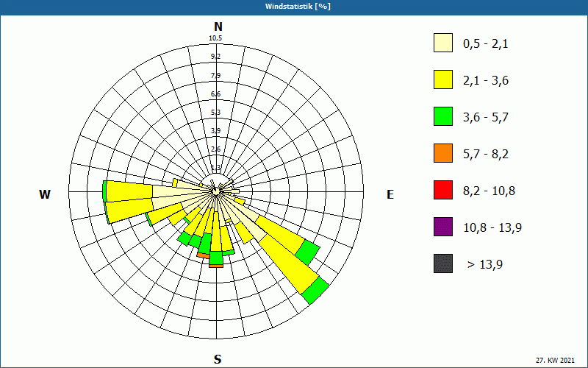Click the 1,3 axis value
This screenshot has width=588, height=368.
point(215,167)
